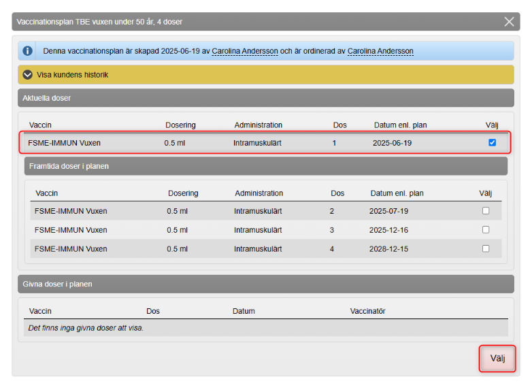Click the dialog title 'Vaccinationsplan TBE vuxen'
Screen dimensions: 532x392
99,22
